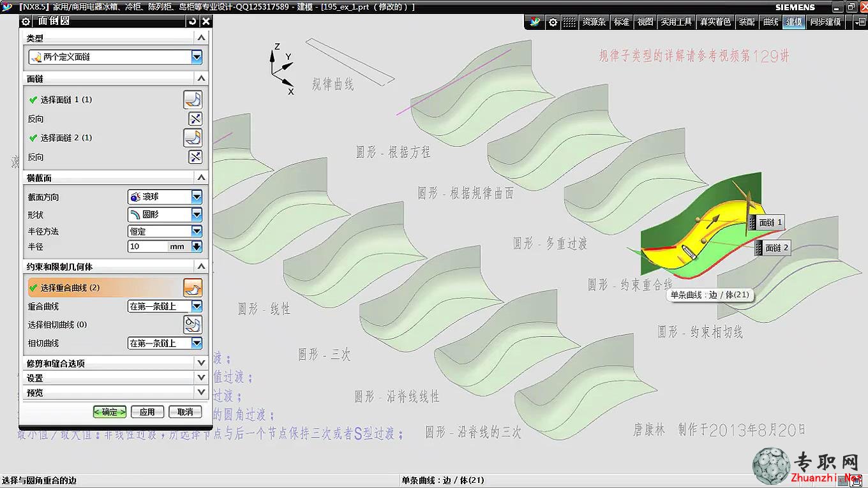This screenshot has height=488, width=868.
Task: Open the 真实着色 tab
Action: pyautogui.click(x=715, y=22)
